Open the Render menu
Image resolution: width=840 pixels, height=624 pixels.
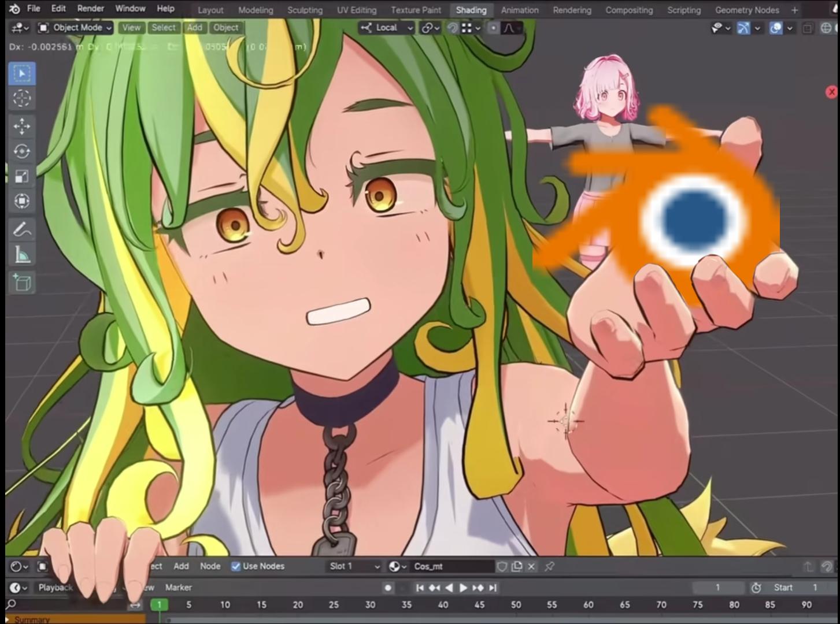tap(91, 9)
